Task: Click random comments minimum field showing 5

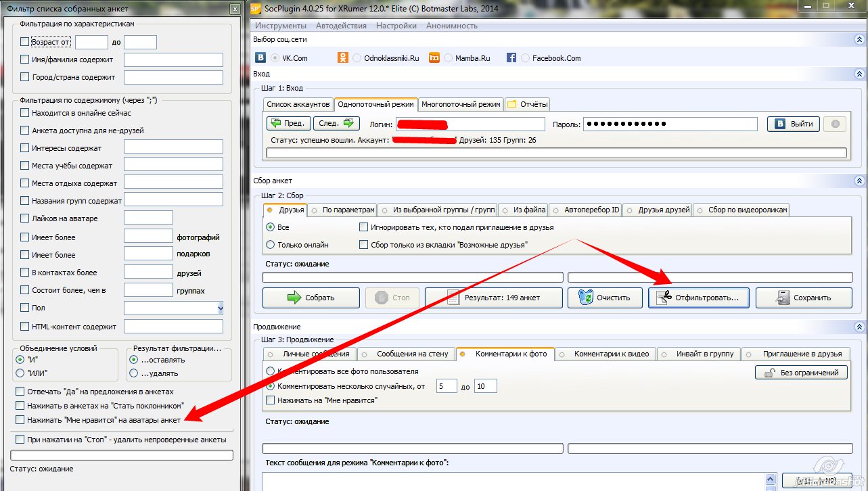Action: click(x=447, y=386)
